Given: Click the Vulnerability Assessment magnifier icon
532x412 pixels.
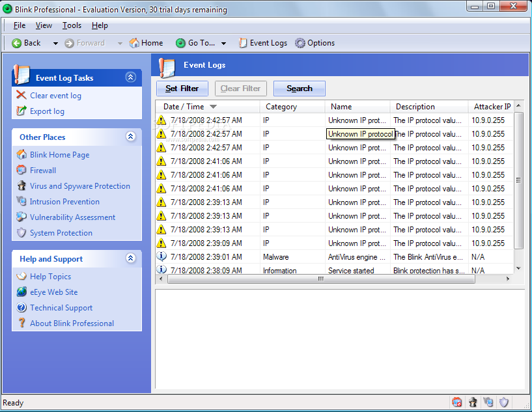Looking at the screenshot, I should click(x=21, y=217).
